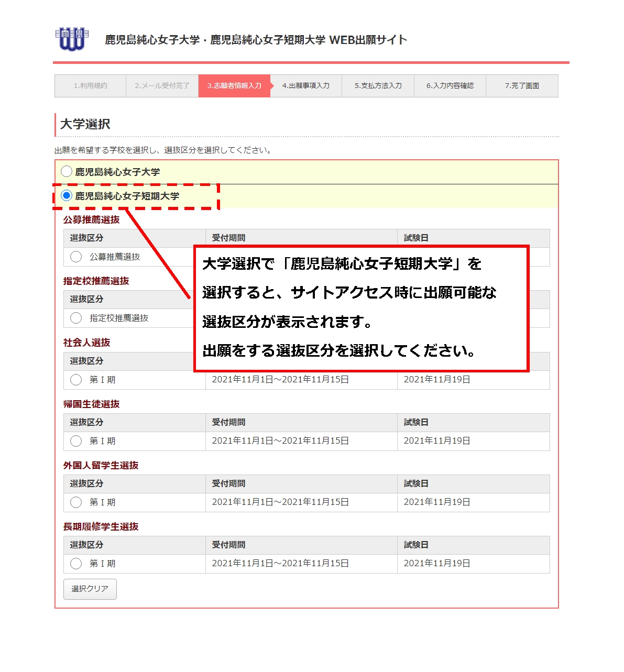Go to step 1.利用規約
624x672 pixels.
tap(90, 86)
